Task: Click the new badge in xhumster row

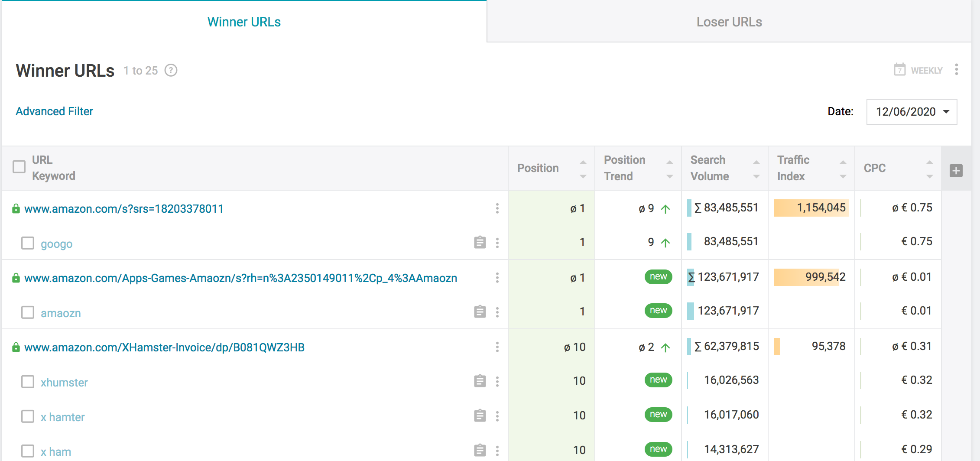Action: tap(658, 380)
